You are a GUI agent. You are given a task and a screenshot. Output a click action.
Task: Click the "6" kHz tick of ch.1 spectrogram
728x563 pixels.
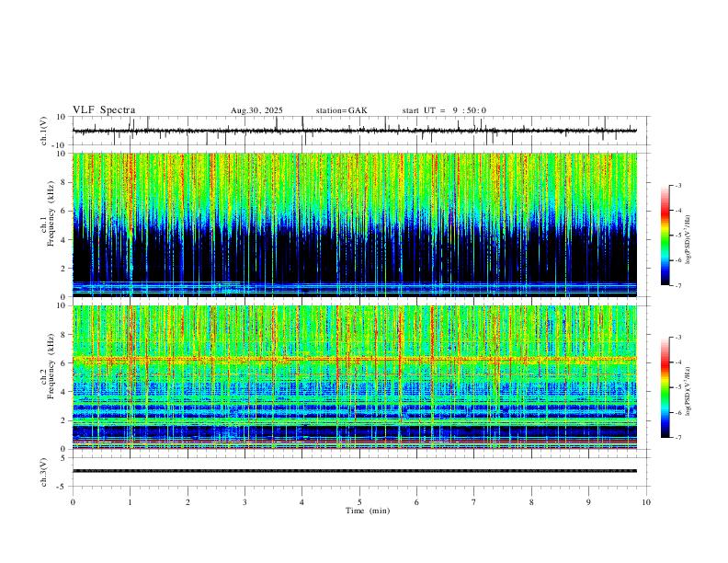64,211
